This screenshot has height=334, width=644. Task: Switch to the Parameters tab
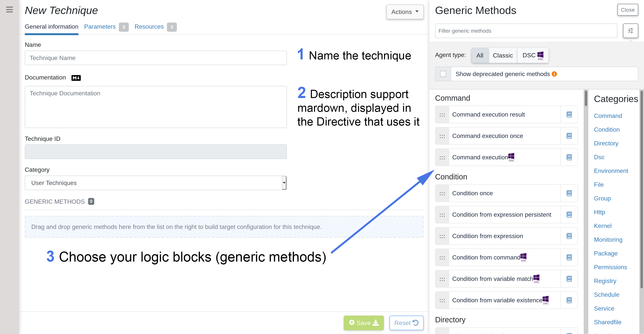(x=100, y=27)
